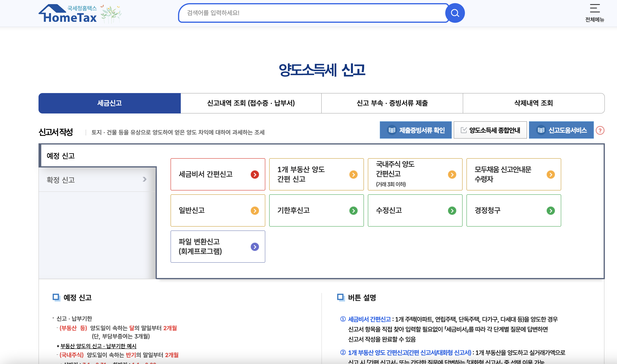The width and height of the screenshot is (617, 364).
Task: Click red arrow icon on 세금비서 간편신고
Action: (254, 174)
